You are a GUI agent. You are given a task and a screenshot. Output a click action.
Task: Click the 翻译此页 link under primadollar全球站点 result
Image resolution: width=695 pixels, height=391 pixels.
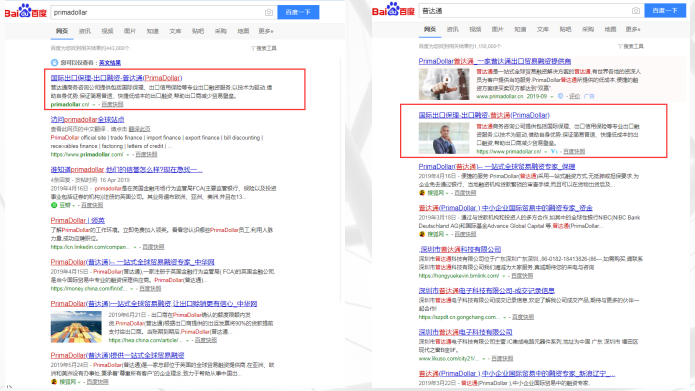[139, 129]
